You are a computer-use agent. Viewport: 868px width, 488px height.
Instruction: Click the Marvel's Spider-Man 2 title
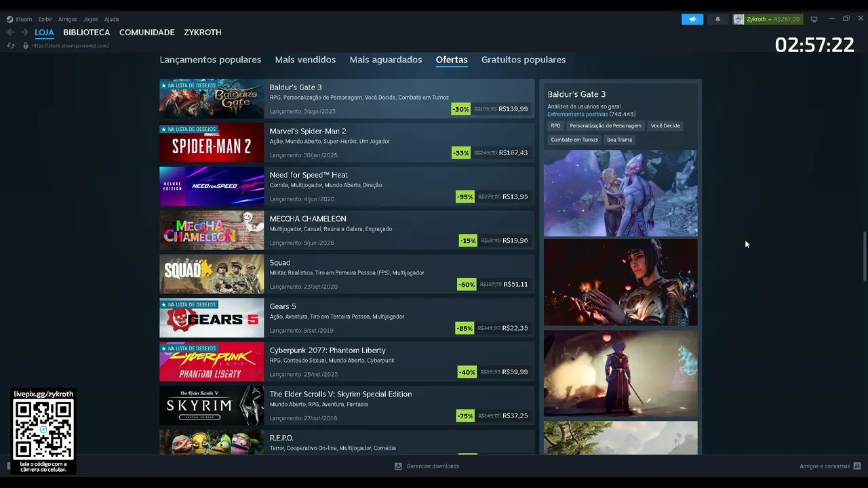(308, 131)
